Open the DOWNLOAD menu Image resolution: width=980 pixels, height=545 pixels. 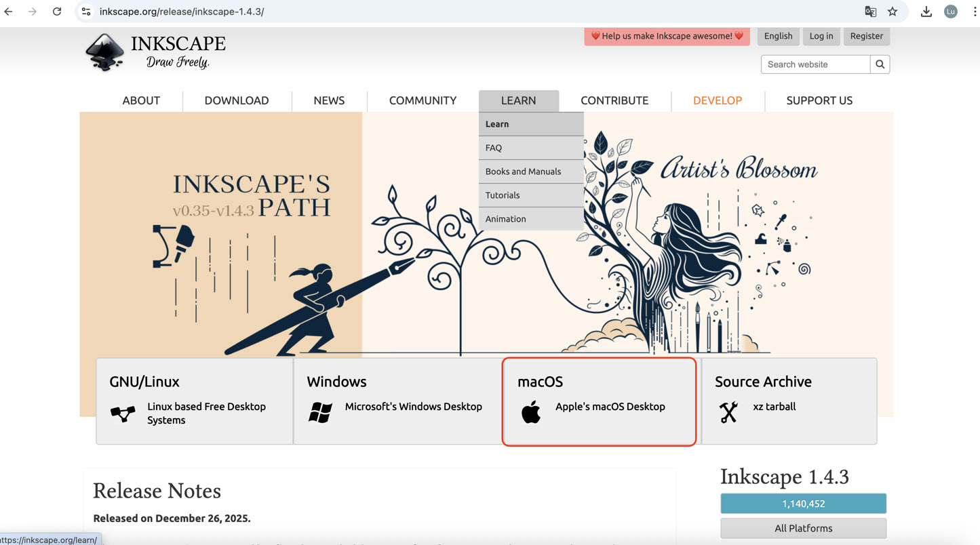coord(236,100)
